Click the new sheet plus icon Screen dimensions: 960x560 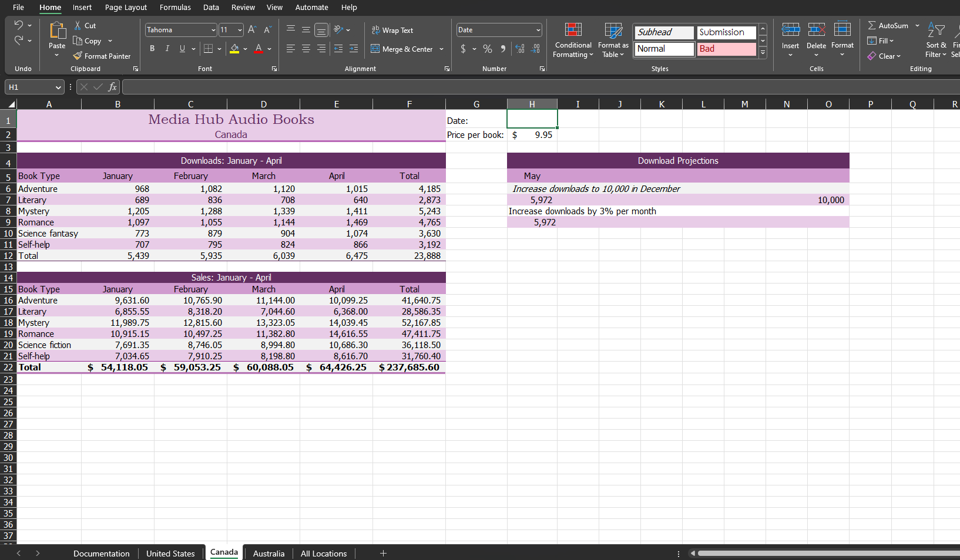pos(383,553)
